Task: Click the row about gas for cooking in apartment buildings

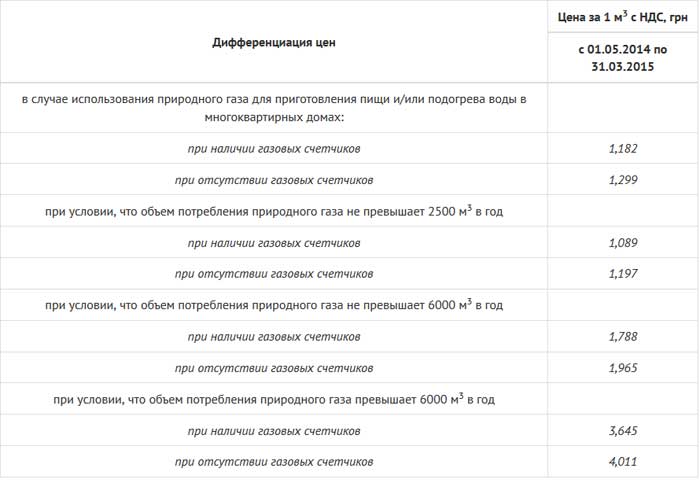Action: tap(274, 109)
